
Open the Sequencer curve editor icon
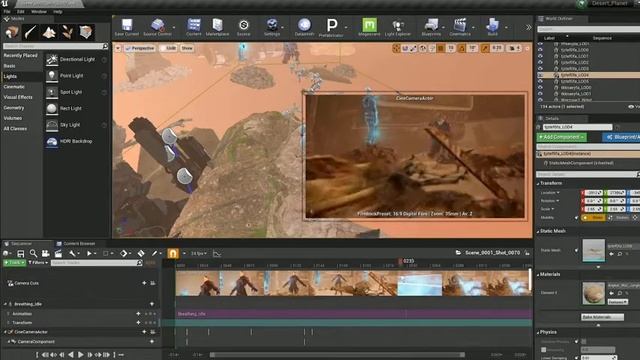click(x=217, y=253)
